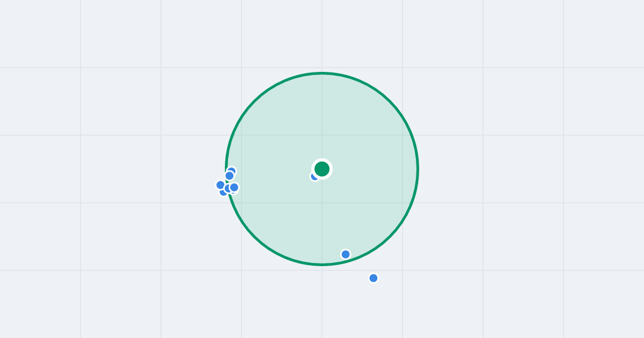This screenshot has width=644, height=338.
Task: Select the rightmost blue dot in the left cluster
Action: click(x=235, y=187)
